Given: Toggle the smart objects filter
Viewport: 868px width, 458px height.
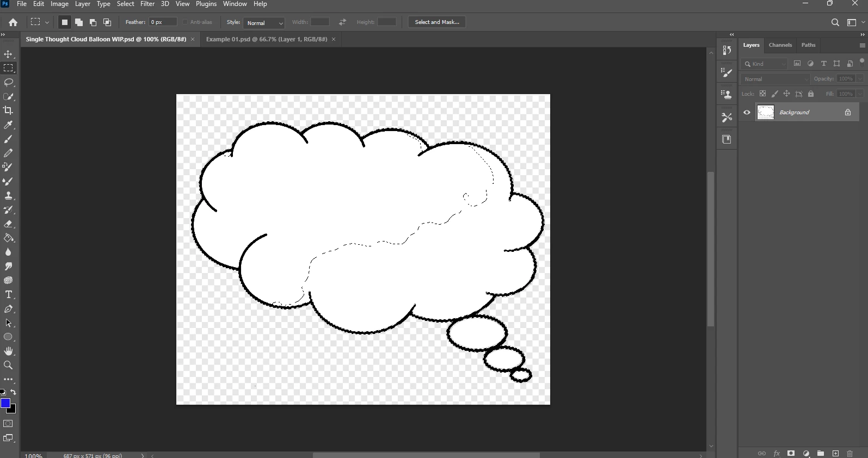Looking at the screenshot, I should 849,64.
